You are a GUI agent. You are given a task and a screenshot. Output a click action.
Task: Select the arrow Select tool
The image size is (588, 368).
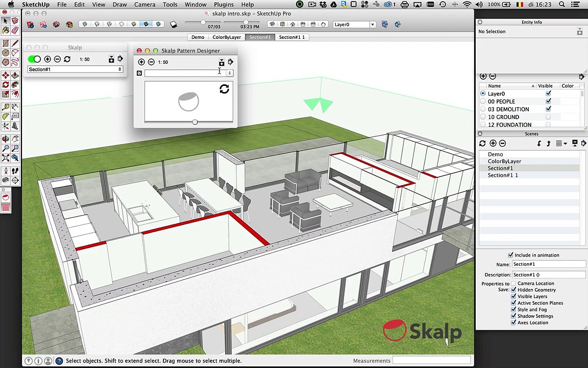pyautogui.click(x=5, y=21)
